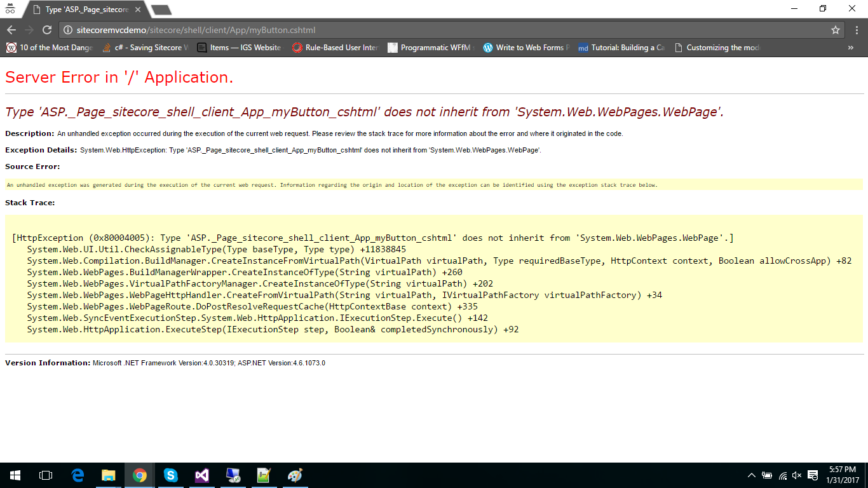This screenshot has height=488, width=868.
Task: Click the address bar URL
Action: pos(196,30)
